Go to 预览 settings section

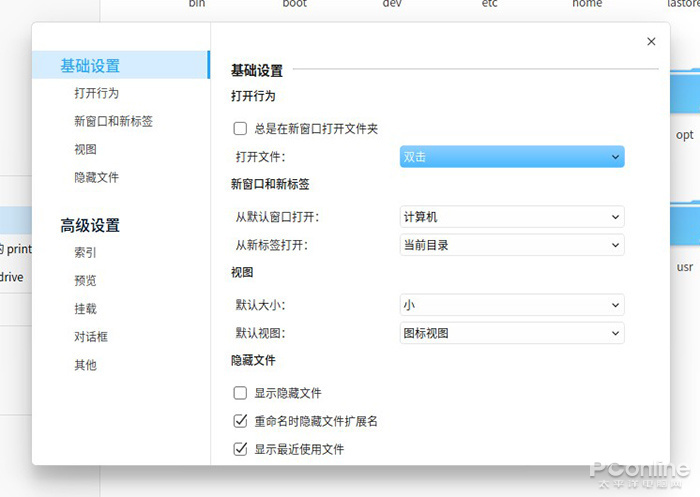(85, 281)
